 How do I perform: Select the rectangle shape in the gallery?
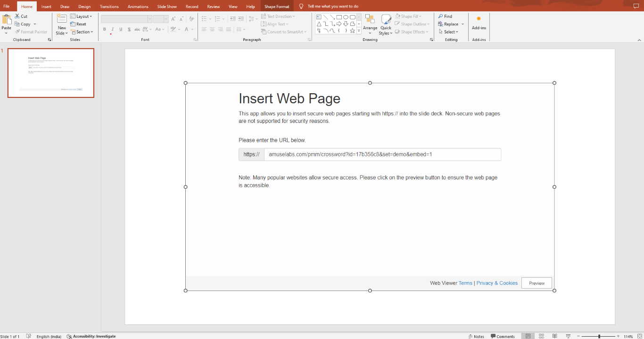(339, 17)
